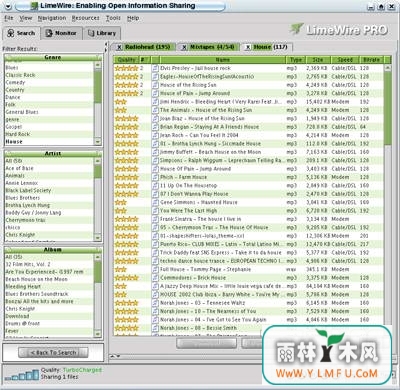Screen dimensions: 400x390
Task: Click the star rating of Jean Roch - Can You Feel It 2004
Action: coord(126,135)
